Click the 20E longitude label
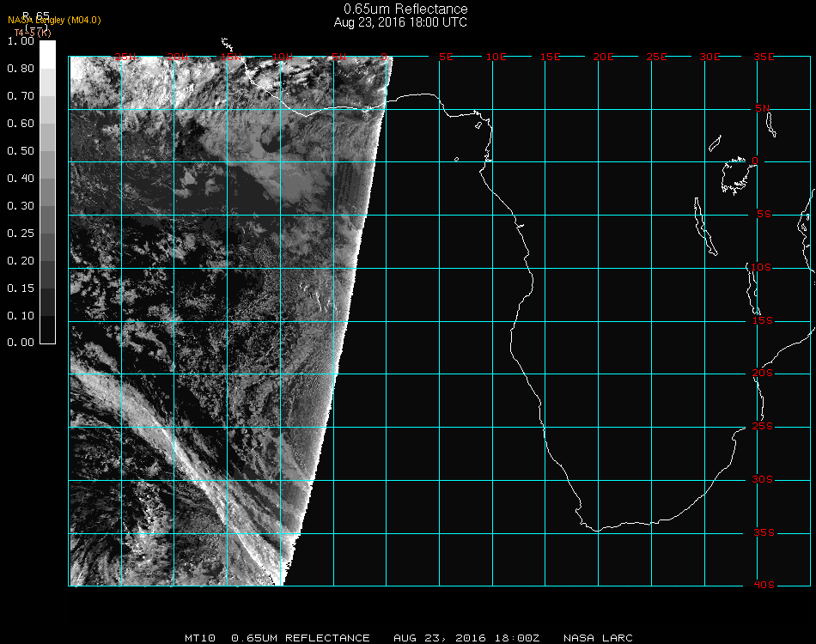 pos(604,57)
